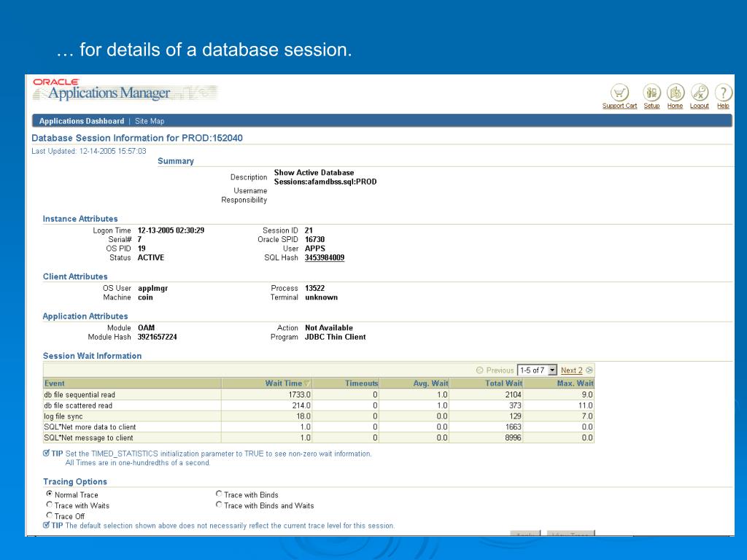Select the Trace with Binds option
747x560 pixels.
point(219,494)
